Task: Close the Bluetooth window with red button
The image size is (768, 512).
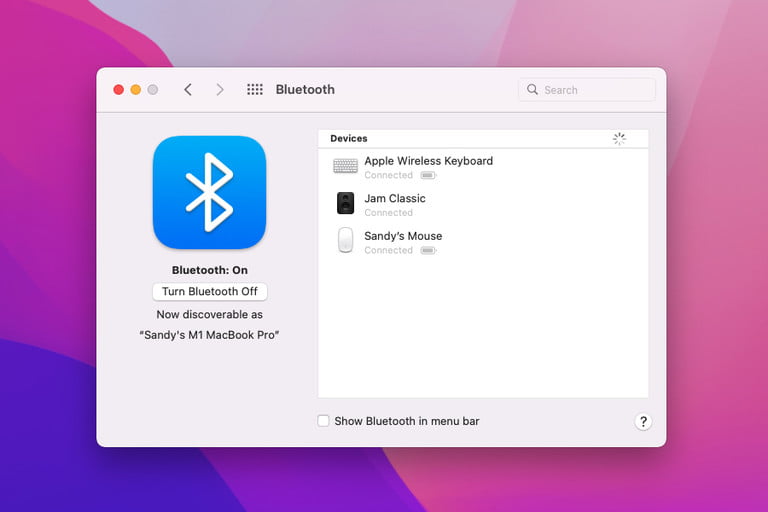Action: point(119,90)
